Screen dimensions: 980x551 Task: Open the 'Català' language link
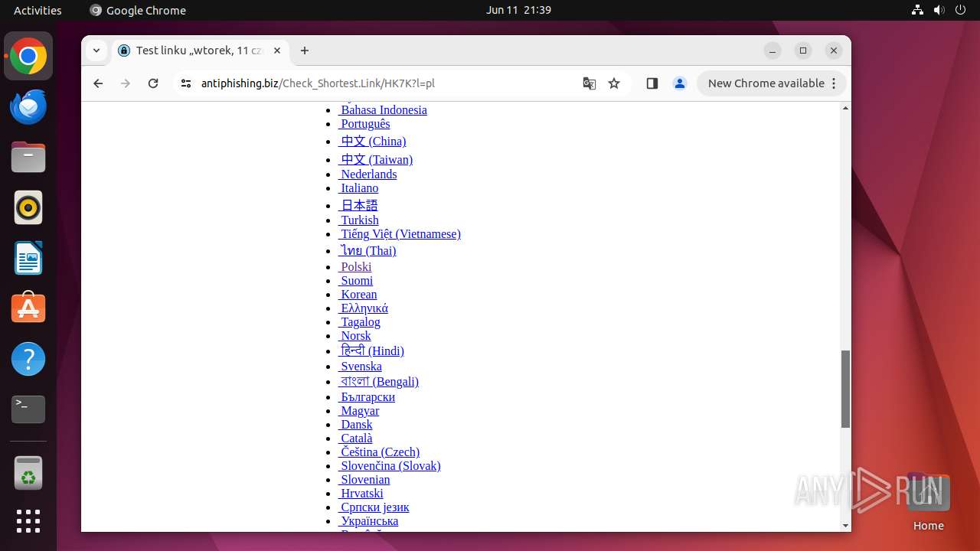click(355, 439)
